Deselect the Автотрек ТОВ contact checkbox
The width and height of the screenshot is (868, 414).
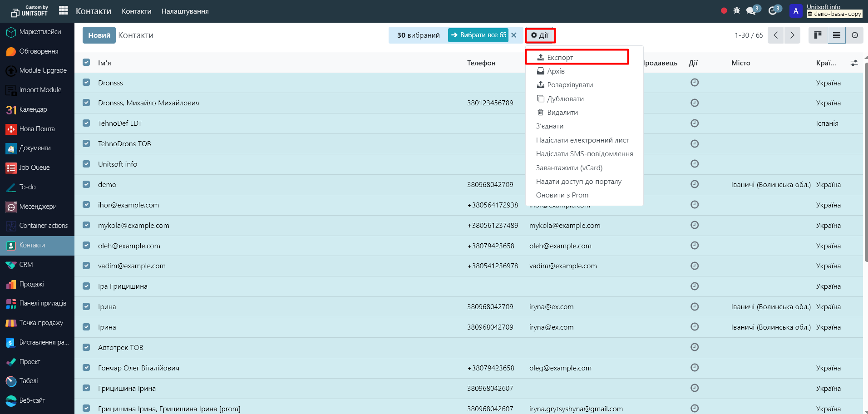click(x=86, y=347)
